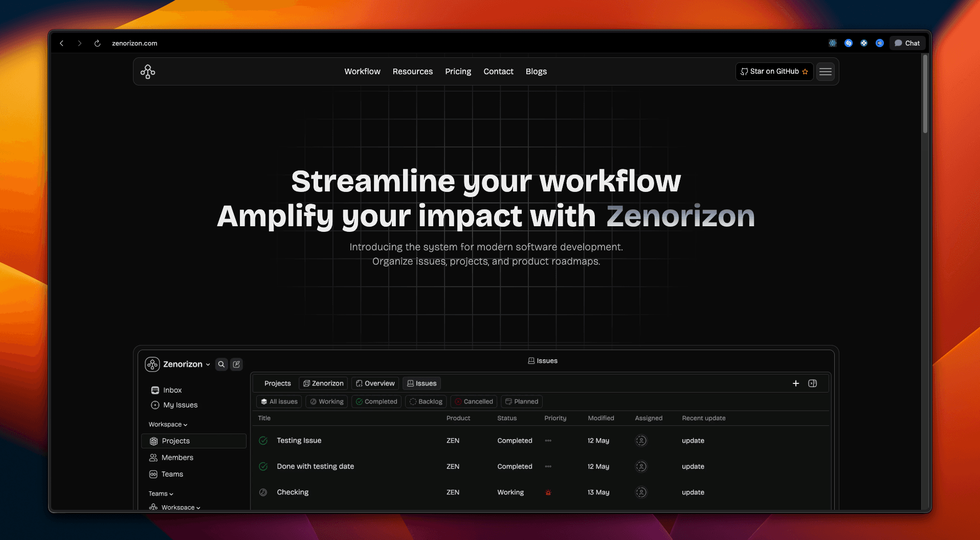Collapse the Workspace section in sidebar

(x=168, y=424)
